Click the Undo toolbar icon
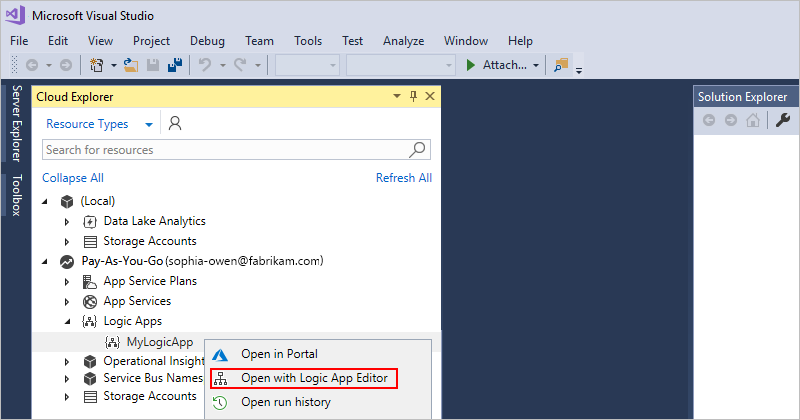Screen dimensions: 800x420 [x=205, y=65]
